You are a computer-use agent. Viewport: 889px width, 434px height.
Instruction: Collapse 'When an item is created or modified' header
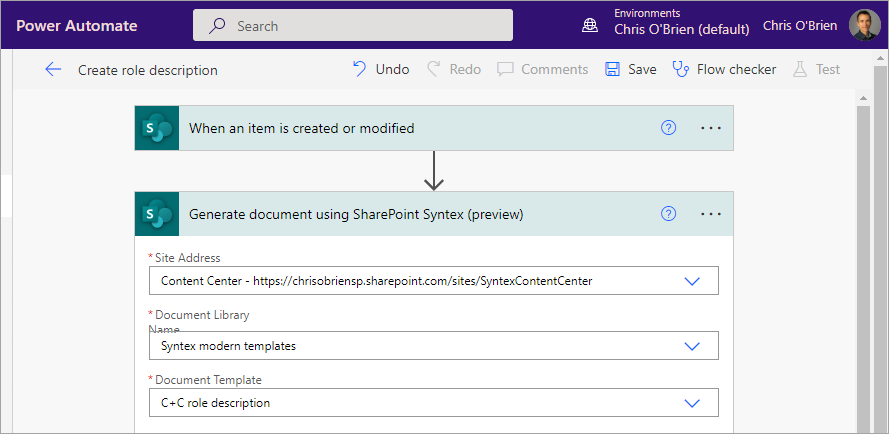click(434, 128)
